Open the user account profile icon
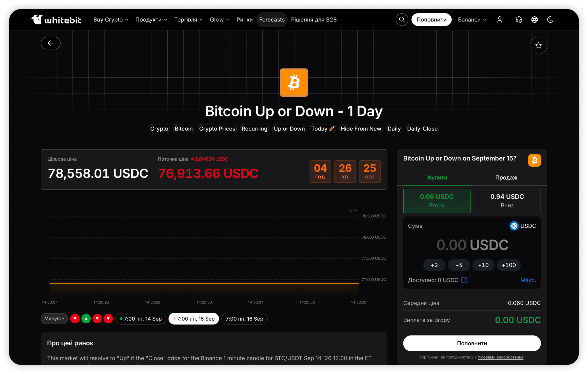The width and height of the screenshot is (588, 374). pyautogui.click(x=500, y=20)
